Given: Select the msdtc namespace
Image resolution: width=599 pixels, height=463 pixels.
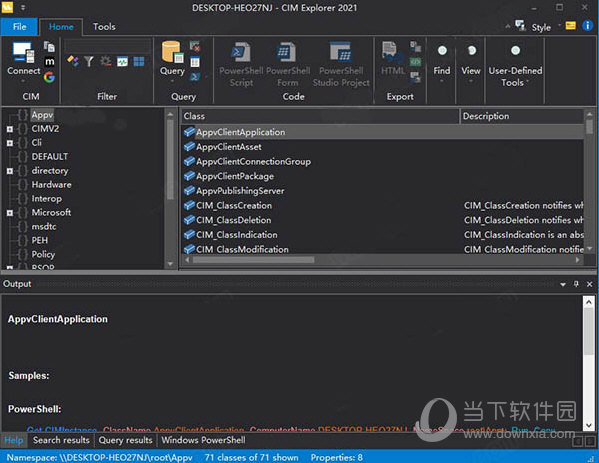Looking at the screenshot, I should (x=44, y=227).
